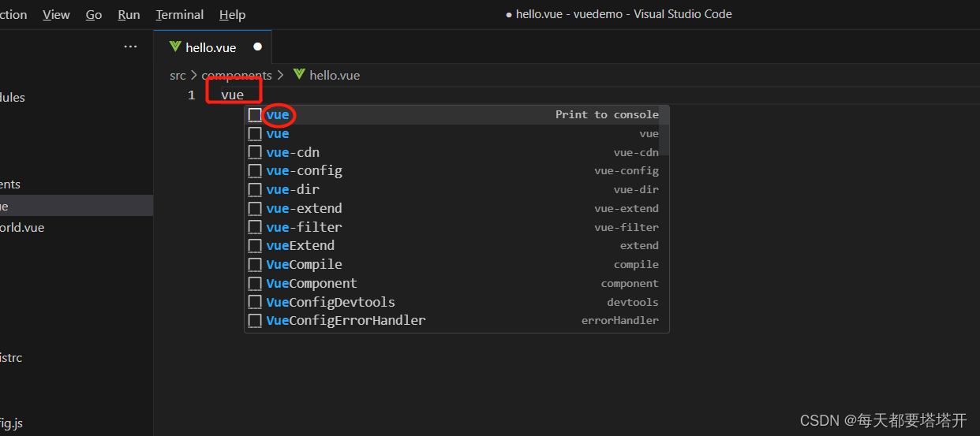Open the Terminal menu
980x436 pixels.
click(x=180, y=15)
